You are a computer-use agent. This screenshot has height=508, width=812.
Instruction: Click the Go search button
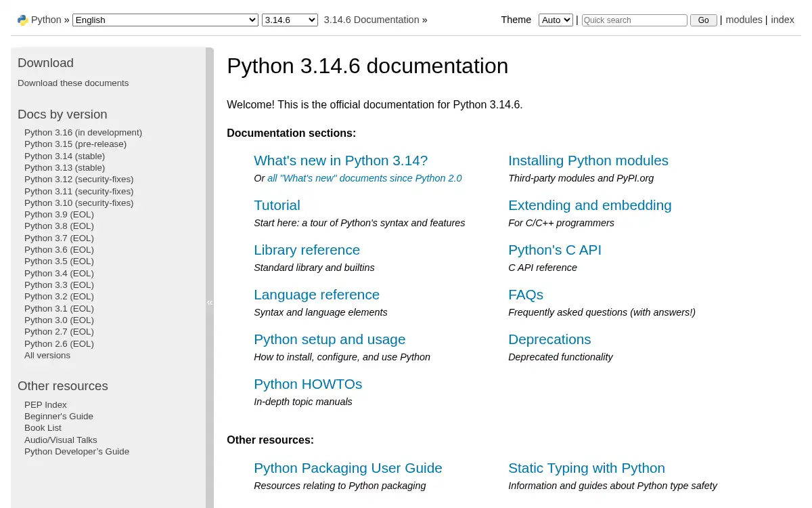coord(703,20)
